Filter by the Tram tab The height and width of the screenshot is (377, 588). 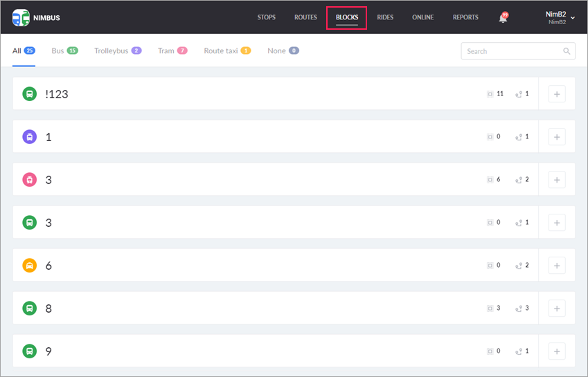tap(172, 51)
